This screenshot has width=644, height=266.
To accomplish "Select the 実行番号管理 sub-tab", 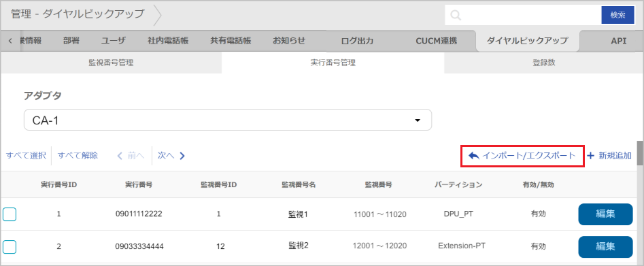I will (x=333, y=63).
